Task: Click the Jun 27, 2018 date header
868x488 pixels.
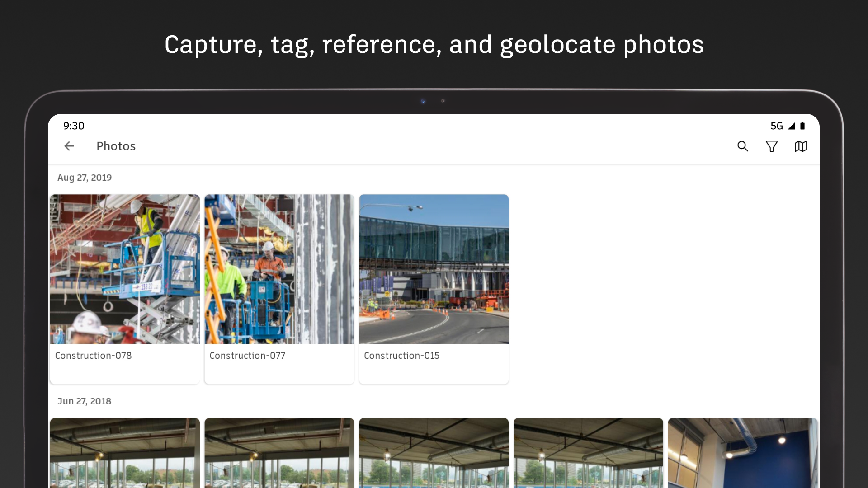Action: [84, 401]
